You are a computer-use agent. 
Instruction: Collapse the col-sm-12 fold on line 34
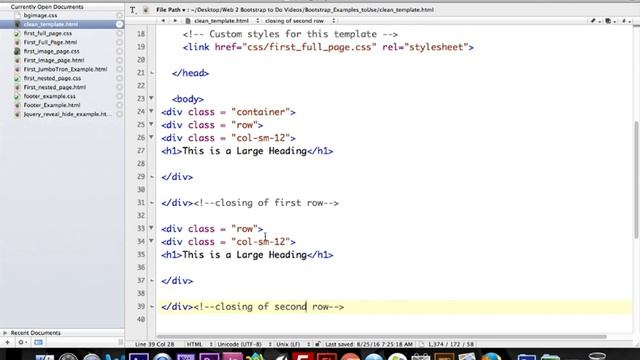[151, 241]
